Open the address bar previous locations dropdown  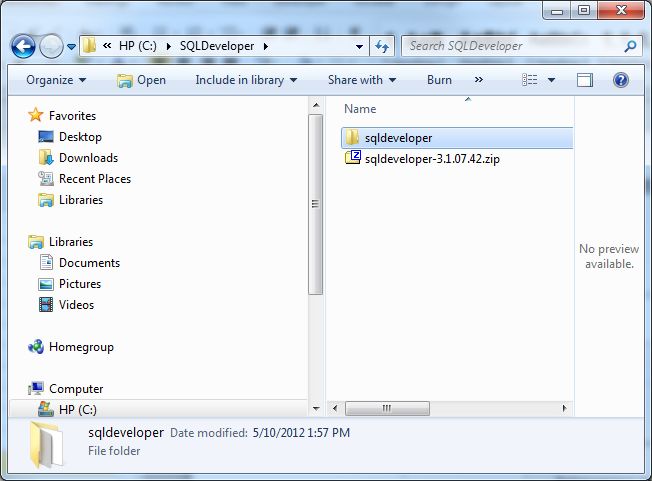[x=359, y=47]
